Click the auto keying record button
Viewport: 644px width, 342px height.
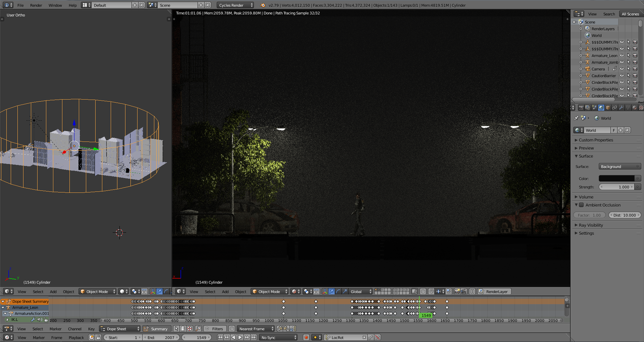coord(306,338)
